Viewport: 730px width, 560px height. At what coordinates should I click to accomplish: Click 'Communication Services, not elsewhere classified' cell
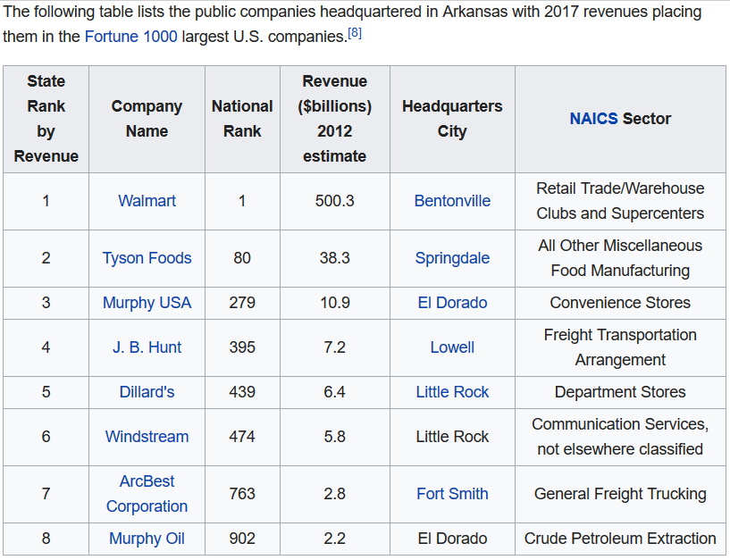pos(620,437)
